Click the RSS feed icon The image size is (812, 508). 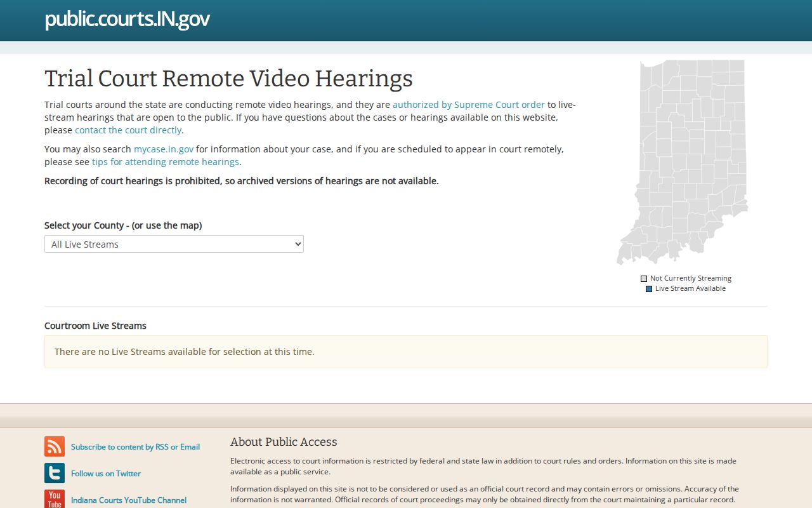[55, 446]
